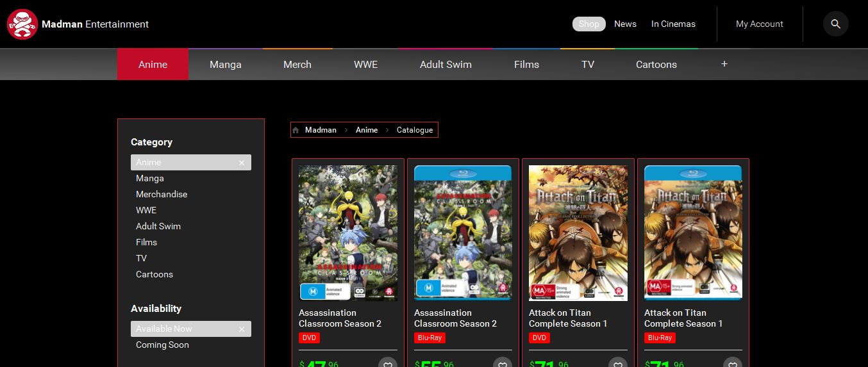The width and height of the screenshot is (868, 367).
Task: Remove the Available Now filter X
Action: (x=242, y=329)
